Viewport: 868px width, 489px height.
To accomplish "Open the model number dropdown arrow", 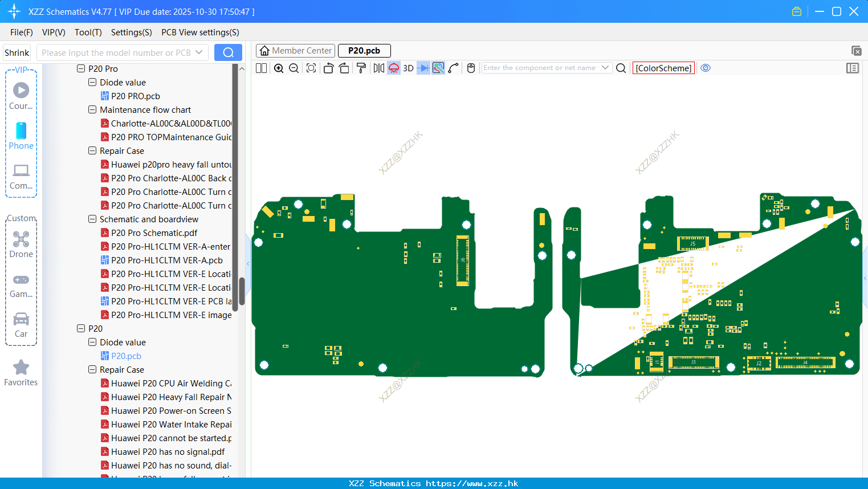I will (199, 52).
